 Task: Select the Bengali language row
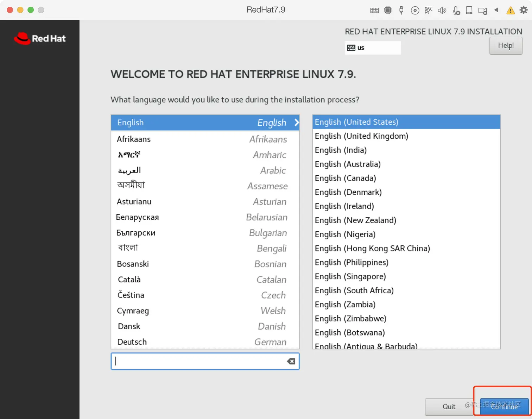click(x=205, y=248)
